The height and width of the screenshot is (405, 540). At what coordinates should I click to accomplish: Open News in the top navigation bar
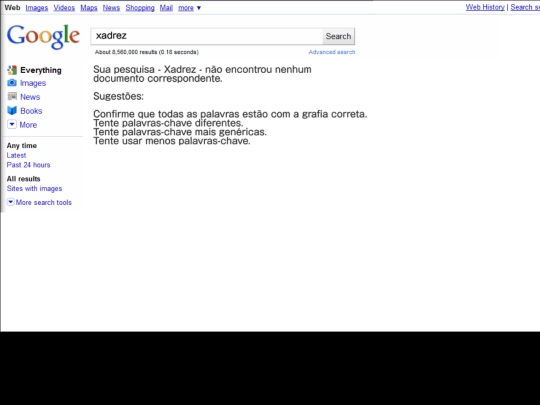click(111, 8)
